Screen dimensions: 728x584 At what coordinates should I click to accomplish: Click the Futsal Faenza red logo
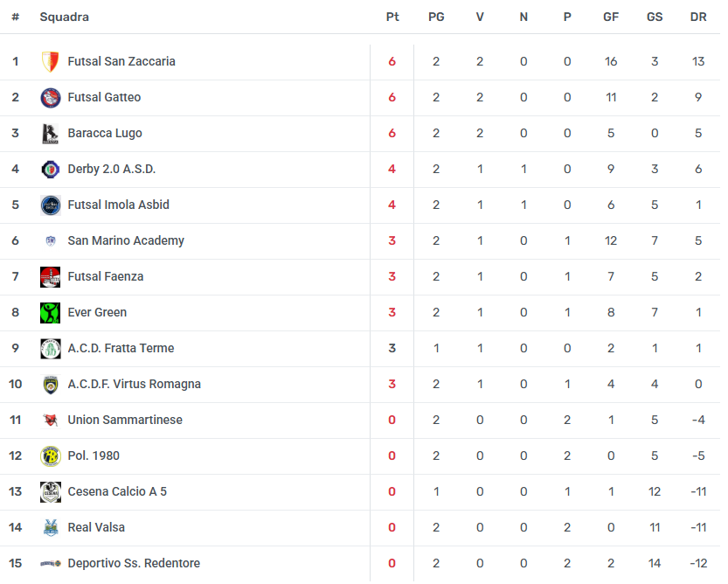(50, 277)
